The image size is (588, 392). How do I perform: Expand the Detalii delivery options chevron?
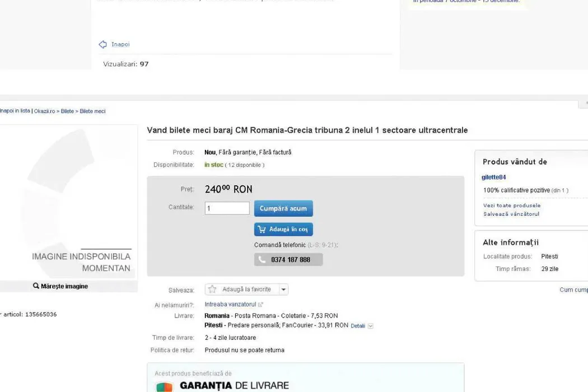370,326
